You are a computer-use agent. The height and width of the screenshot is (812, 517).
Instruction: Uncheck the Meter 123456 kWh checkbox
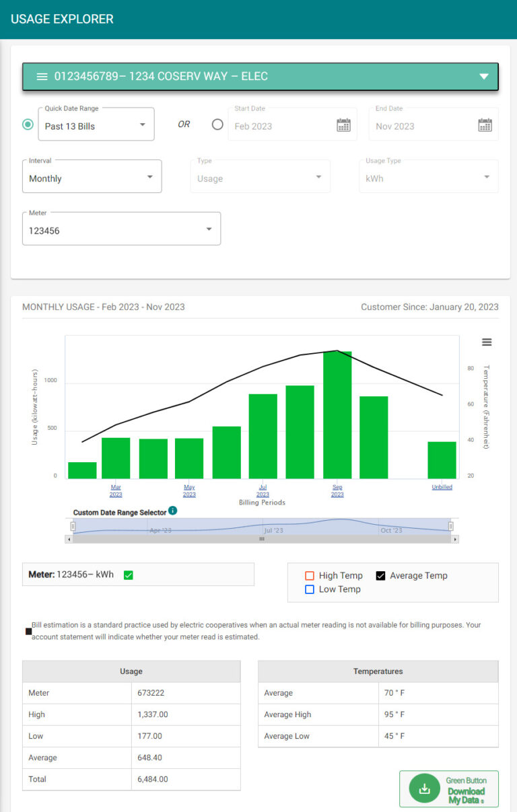[x=129, y=575]
